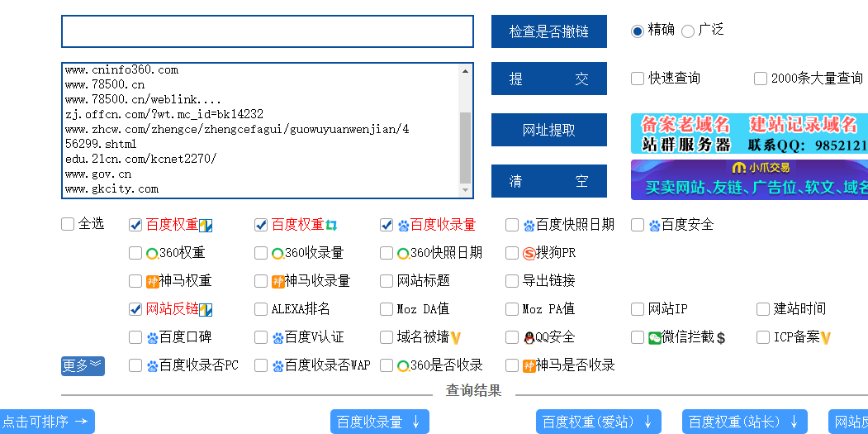Sort results by 百度收录量 header

[380, 422]
